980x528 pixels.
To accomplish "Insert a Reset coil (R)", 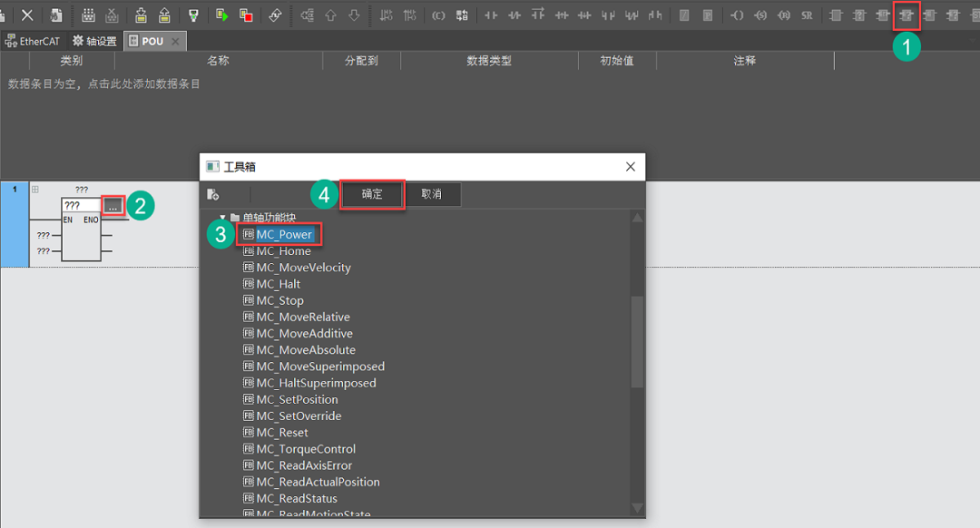I will pos(784,15).
